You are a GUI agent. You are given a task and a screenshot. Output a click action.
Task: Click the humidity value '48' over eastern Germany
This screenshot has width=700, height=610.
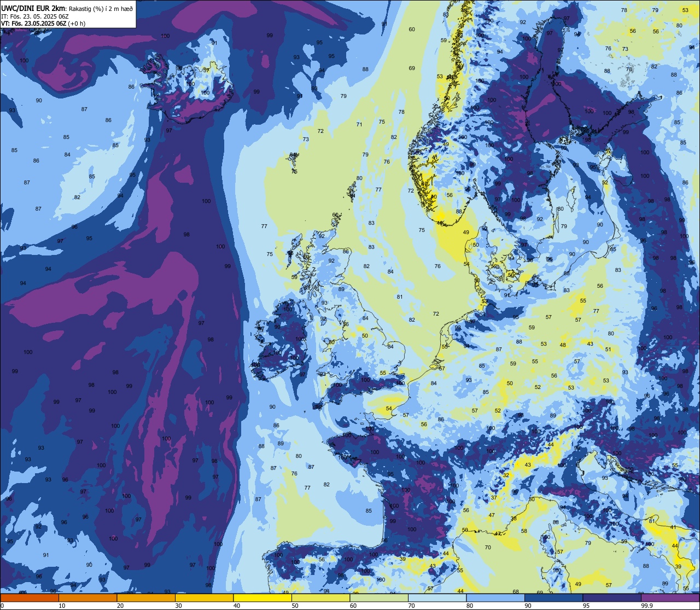[563, 345]
